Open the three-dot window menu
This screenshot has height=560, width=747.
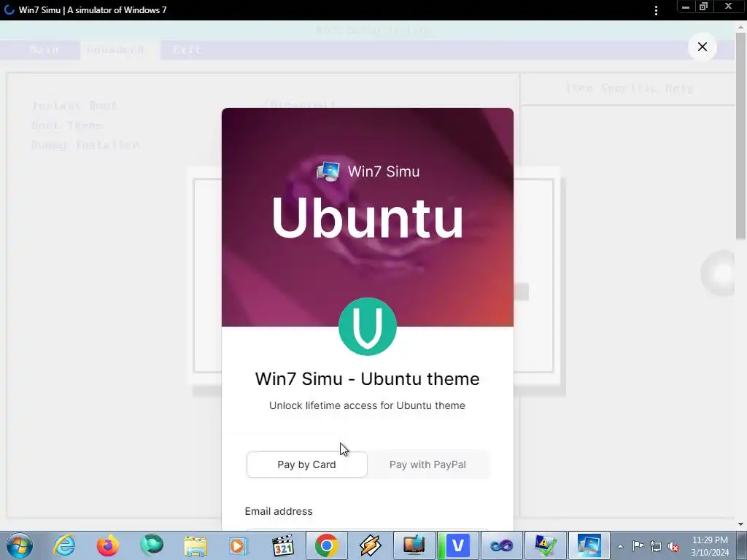656,10
